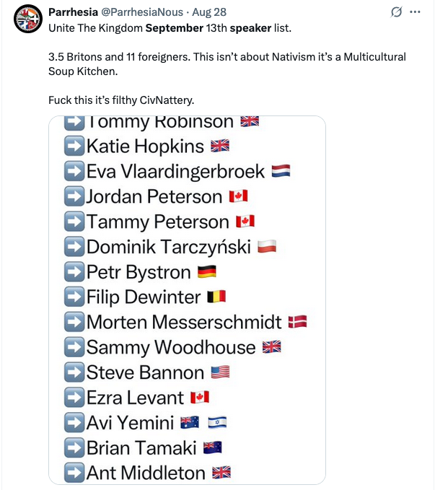Open the Grok actions icon on the tweet

(x=395, y=13)
